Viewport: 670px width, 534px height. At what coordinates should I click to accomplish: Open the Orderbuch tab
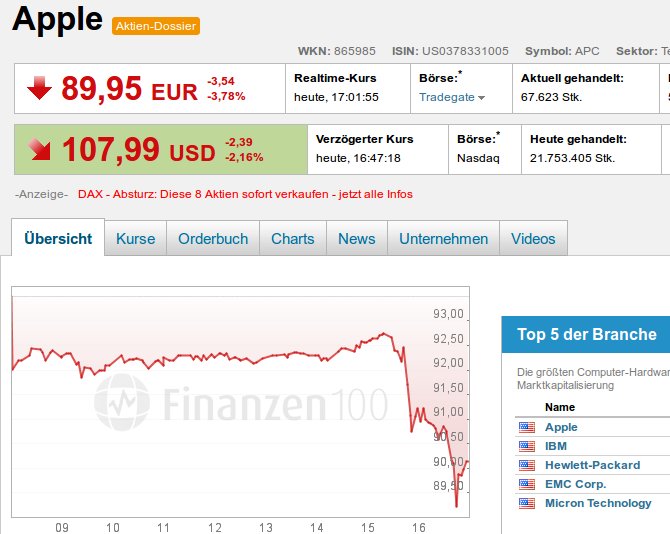tap(213, 239)
